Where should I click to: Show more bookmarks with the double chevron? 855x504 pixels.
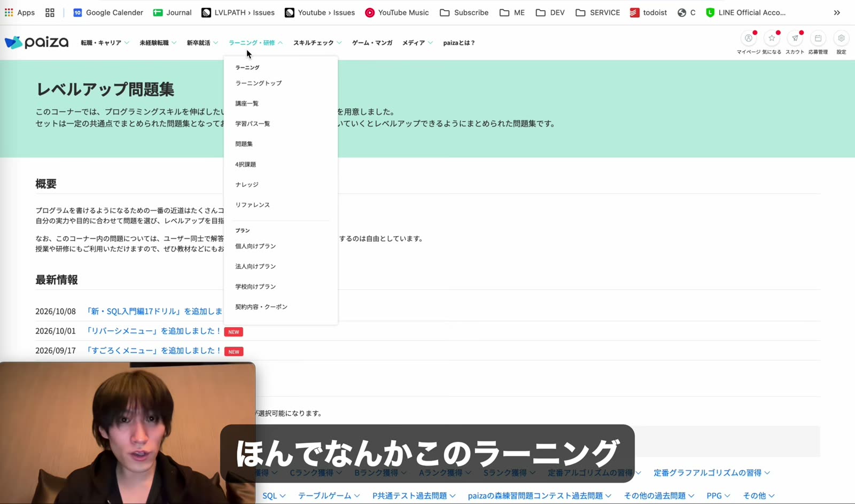837,12
